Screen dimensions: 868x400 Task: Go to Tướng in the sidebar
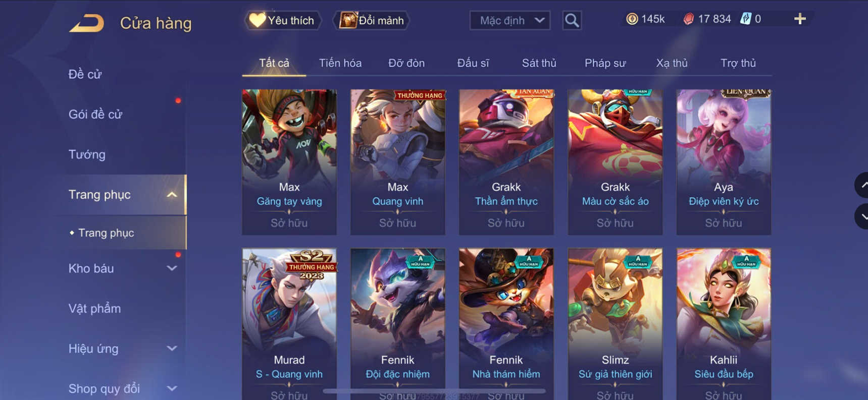click(x=87, y=154)
